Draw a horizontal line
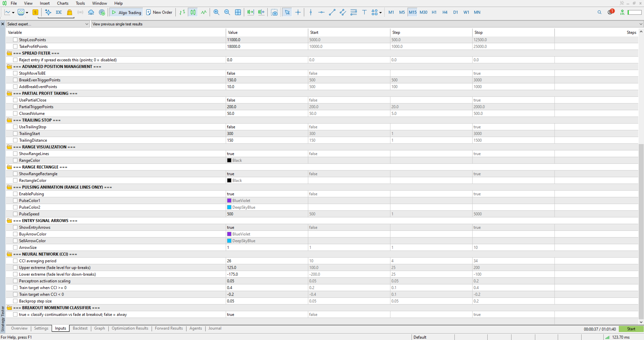Image resolution: width=644 pixels, height=340 pixels. [321, 12]
